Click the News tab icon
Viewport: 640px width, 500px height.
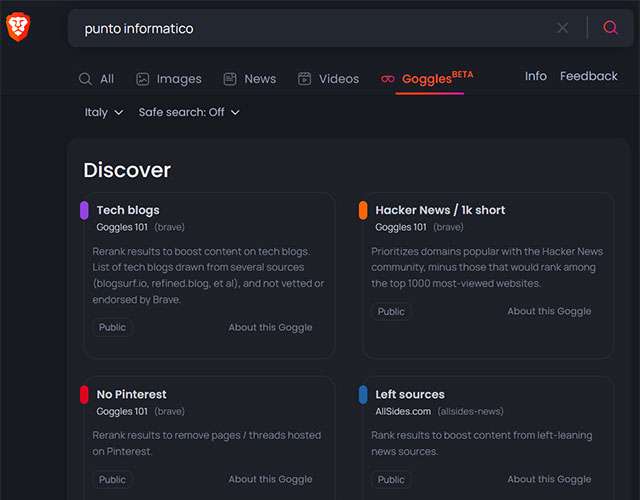pyautogui.click(x=230, y=79)
